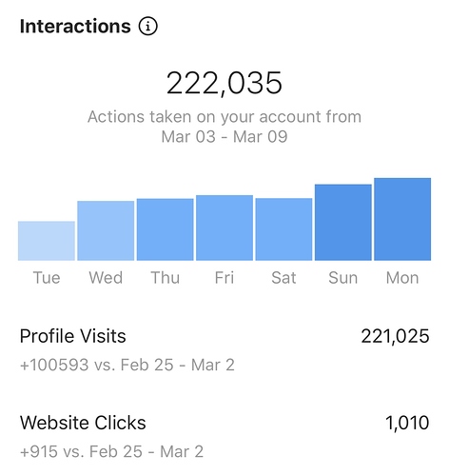The height and width of the screenshot is (476, 449).
Task: Select the Tuesday bar in chart
Action: tap(47, 241)
